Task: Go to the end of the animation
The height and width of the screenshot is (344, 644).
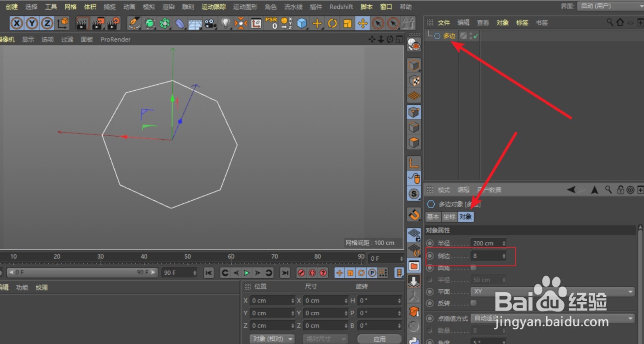Action: (x=285, y=273)
